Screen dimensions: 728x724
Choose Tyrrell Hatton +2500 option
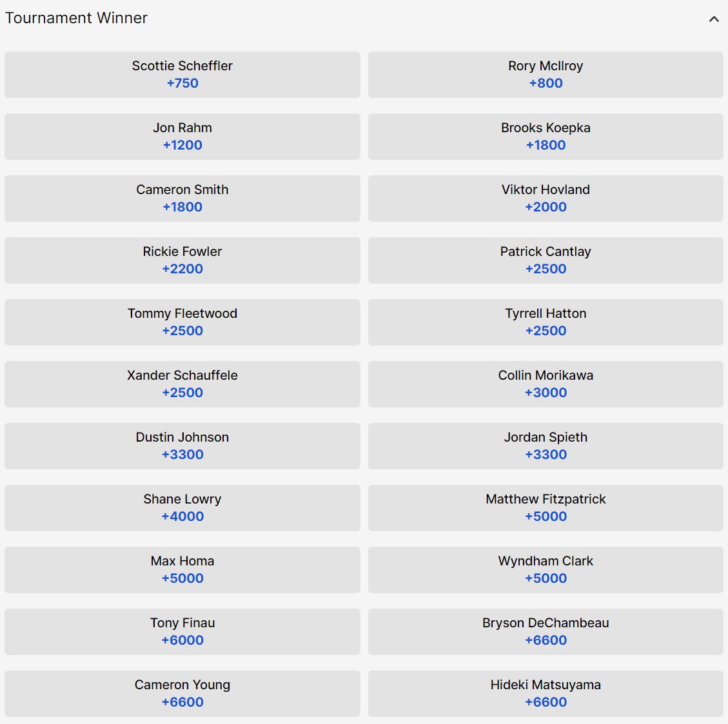coord(546,322)
